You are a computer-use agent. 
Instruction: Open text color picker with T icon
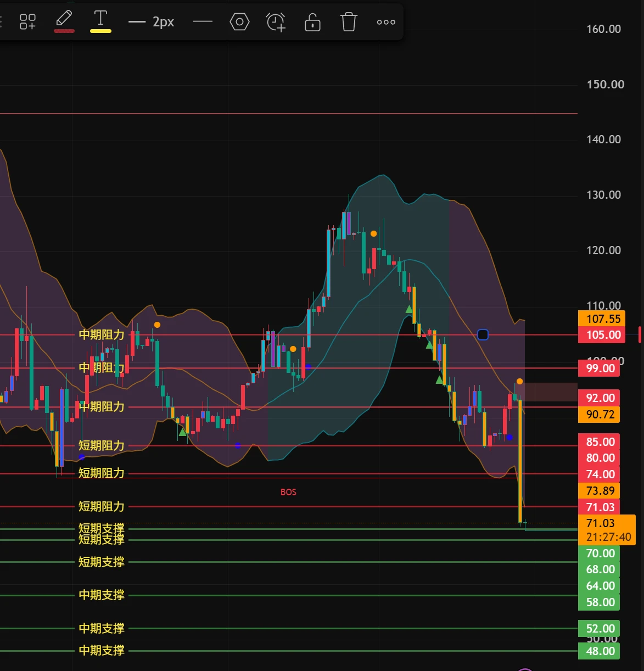pos(100,21)
